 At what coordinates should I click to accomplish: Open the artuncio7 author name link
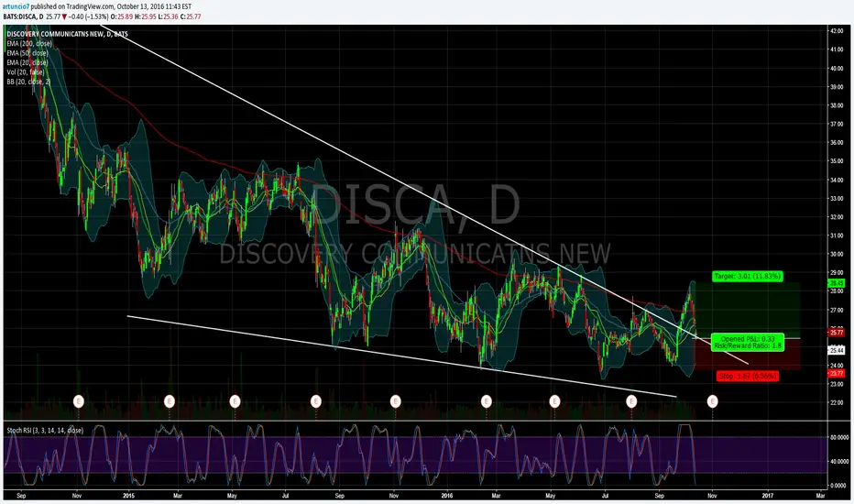pos(16,6)
